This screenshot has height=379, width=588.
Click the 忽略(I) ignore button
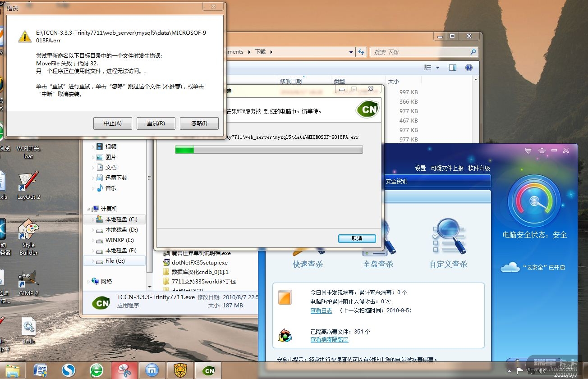pyautogui.click(x=199, y=123)
